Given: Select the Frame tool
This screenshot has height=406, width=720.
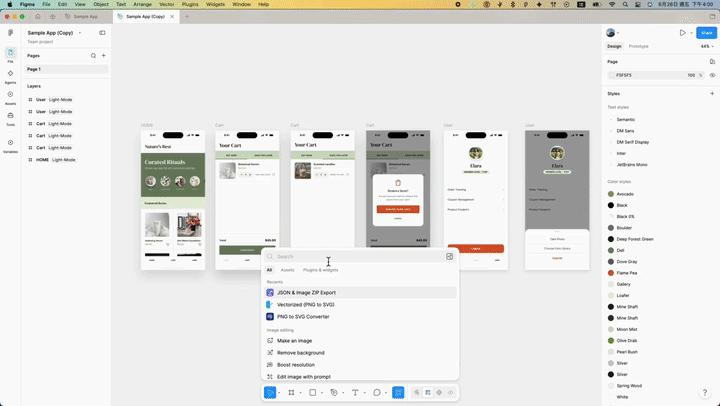Looking at the screenshot, I should coord(291,393).
